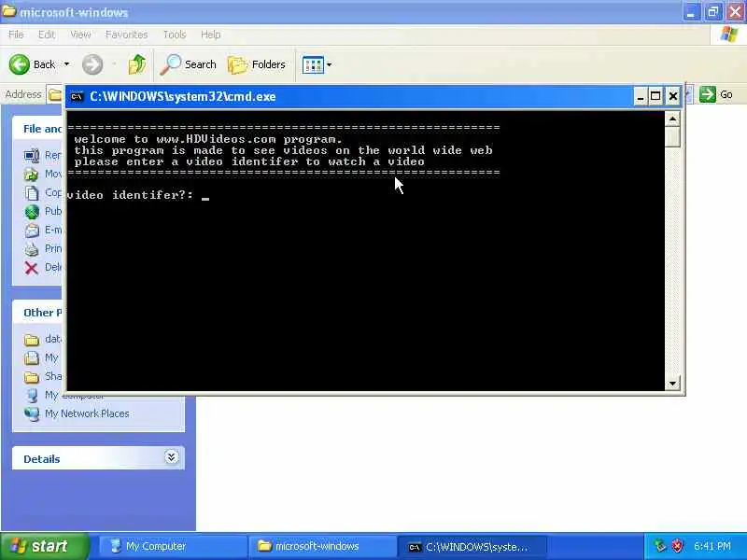Minimize the cmd.exe window
The width and height of the screenshot is (747, 560).
641,97
